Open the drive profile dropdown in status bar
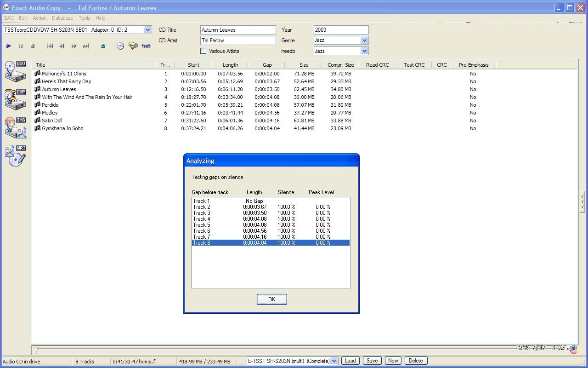This screenshot has width=588, height=368. click(334, 361)
